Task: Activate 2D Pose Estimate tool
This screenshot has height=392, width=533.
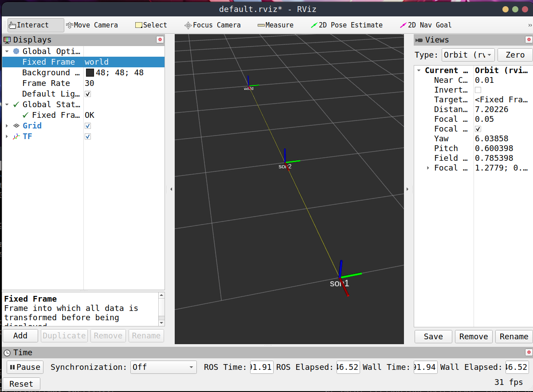Action: [347, 25]
